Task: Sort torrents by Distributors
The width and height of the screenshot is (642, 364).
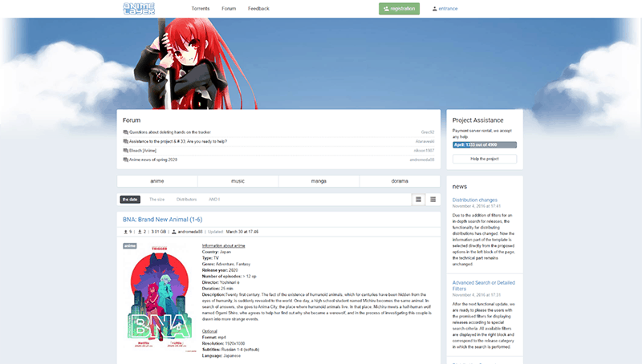Action: [x=186, y=200]
